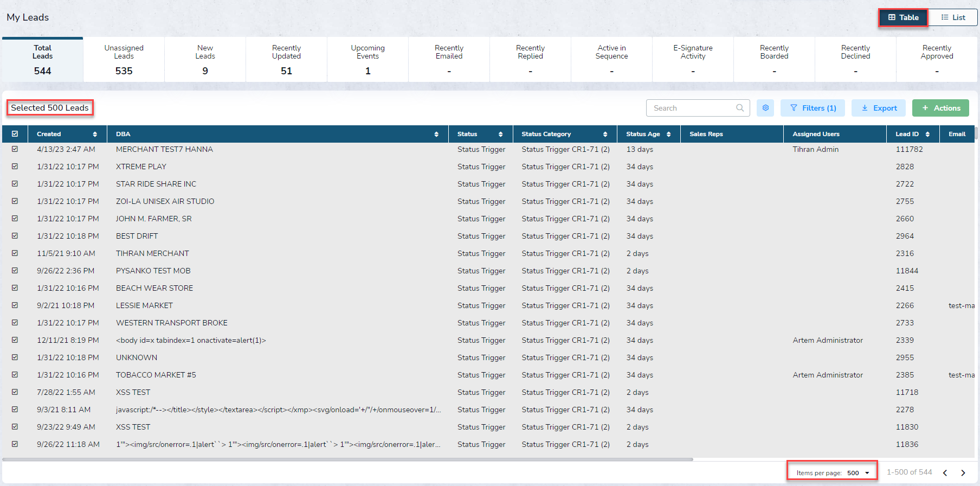This screenshot has height=486, width=980.
Task: Sort by the Status Age column arrows
Action: click(669, 134)
